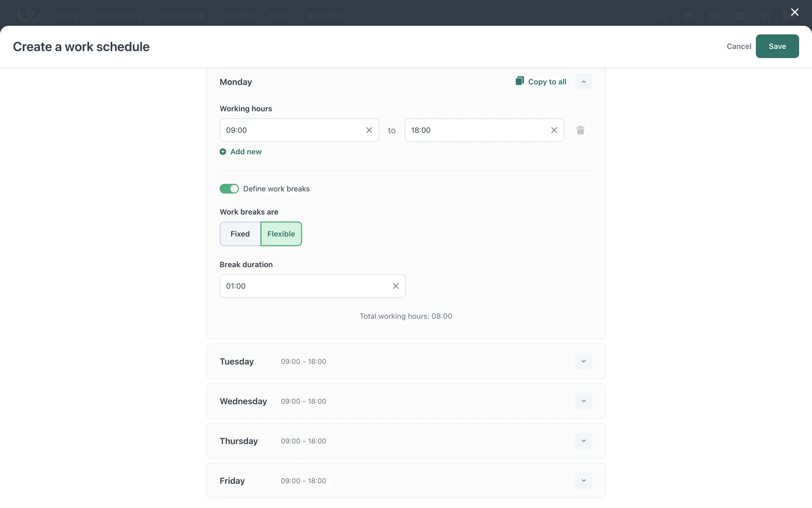Select Fixed work breaks option
Viewport: 812px width, 508px height.
click(x=240, y=234)
